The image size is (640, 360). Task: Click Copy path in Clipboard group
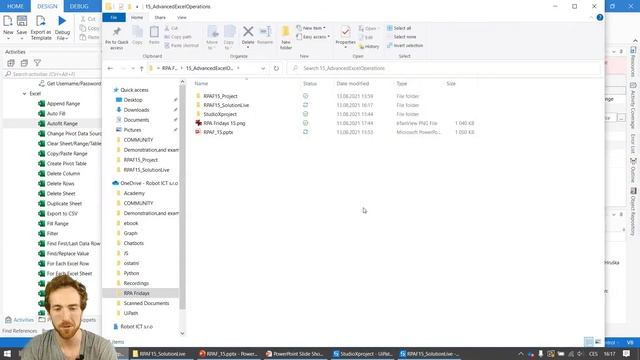point(178,37)
